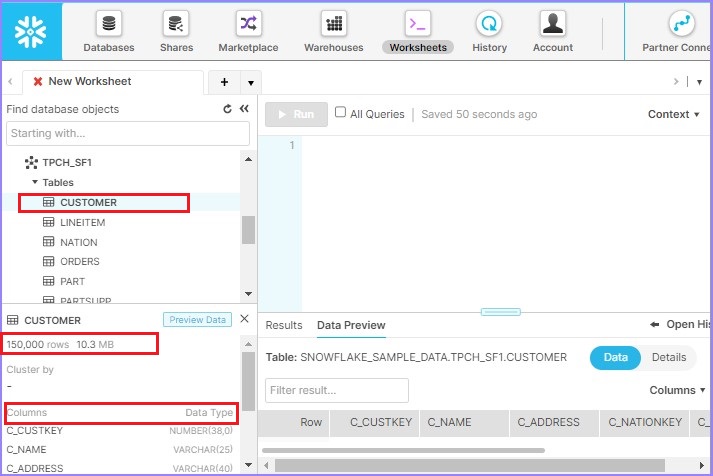Add a new worksheet tab
The image size is (713, 476).
pos(224,82)
